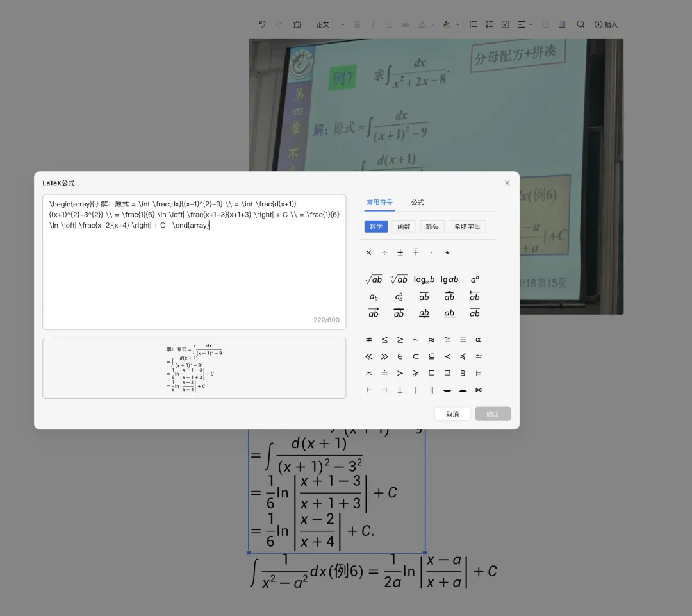Click the font color A button
This screenshot has height=616, width=692.
pyautogui.click(x=422, y=24)
